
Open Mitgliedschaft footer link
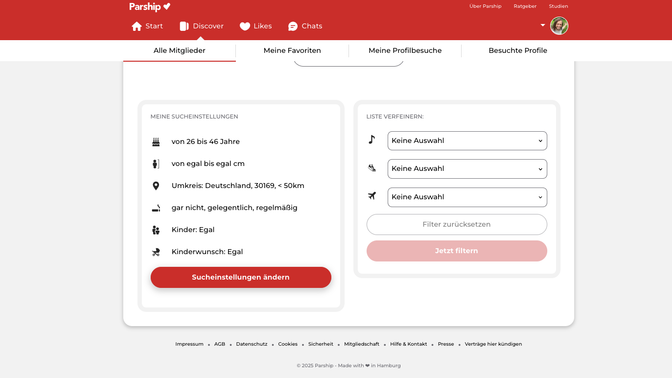361,344
